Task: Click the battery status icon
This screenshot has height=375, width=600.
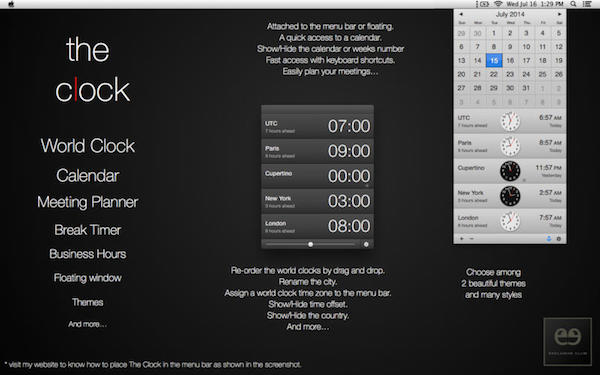Action: 484,4
